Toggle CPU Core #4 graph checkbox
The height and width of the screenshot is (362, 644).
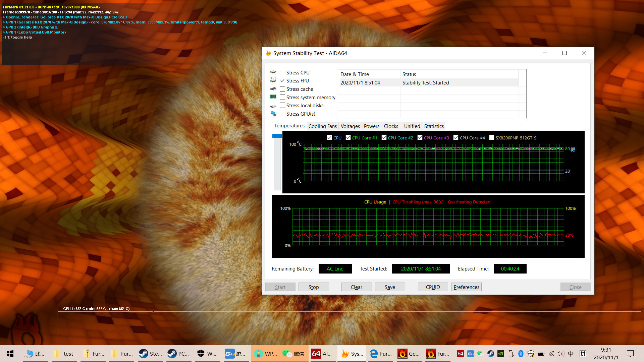(x=456, y=137)
